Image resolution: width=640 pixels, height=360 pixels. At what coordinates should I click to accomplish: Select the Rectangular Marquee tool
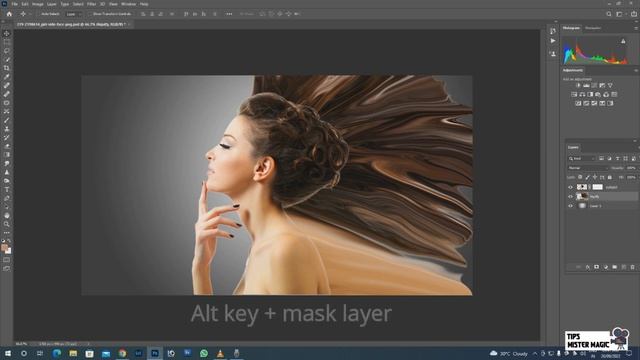(x=7, y=42)
